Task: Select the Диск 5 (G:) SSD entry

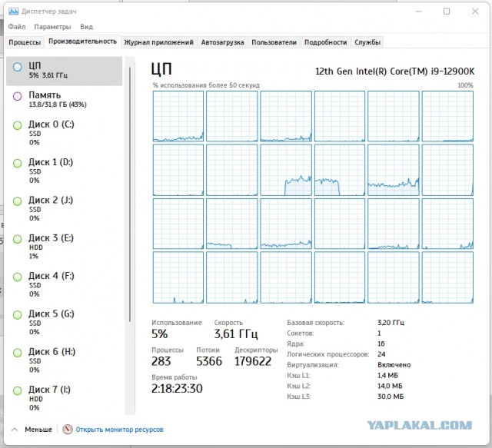Action: [64, 323]
